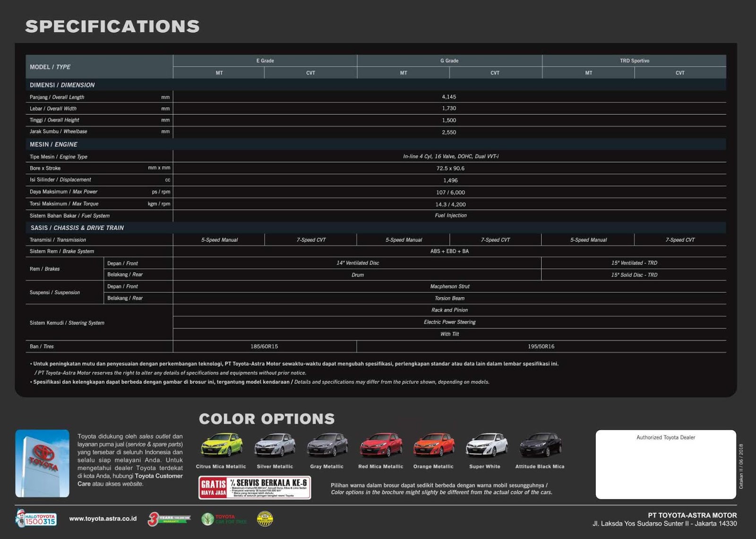Click the Sistem Kemudi / Steering System label
This screenshot has height=539, width=756.
pos(67,323)
